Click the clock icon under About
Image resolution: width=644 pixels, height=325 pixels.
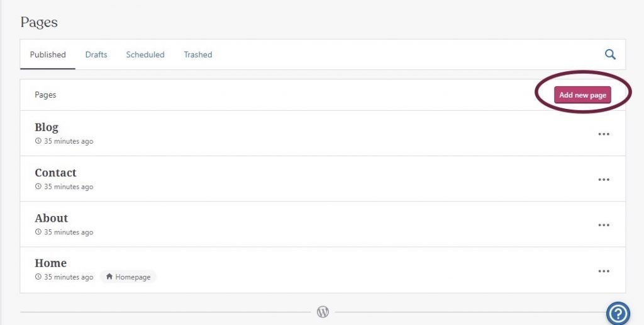[x=38, y=232]
